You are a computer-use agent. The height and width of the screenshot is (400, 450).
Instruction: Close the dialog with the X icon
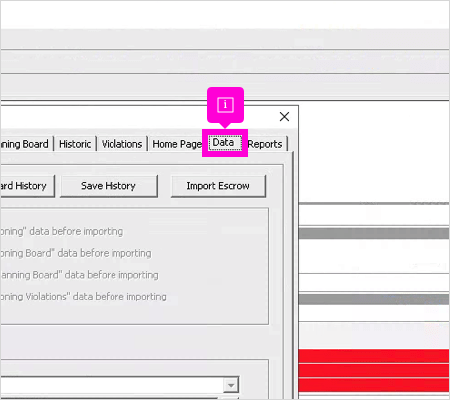pos(284,117)
